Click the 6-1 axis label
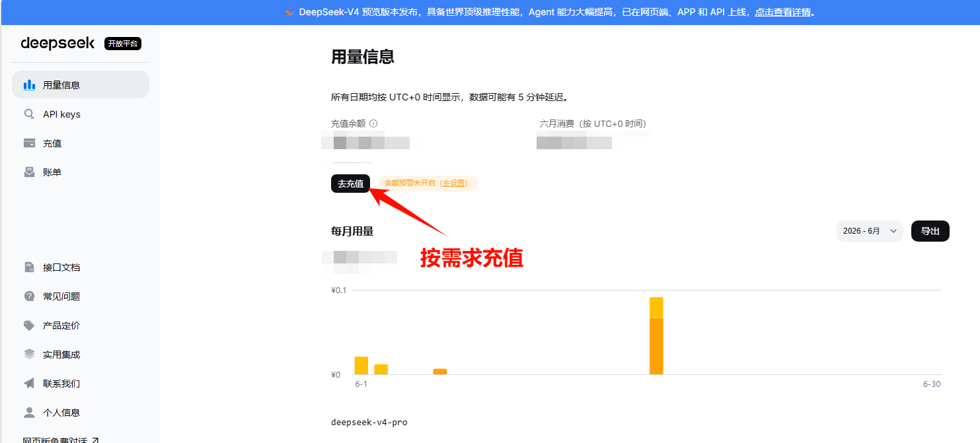The image size is (980, 443). (x=361, y=384)
